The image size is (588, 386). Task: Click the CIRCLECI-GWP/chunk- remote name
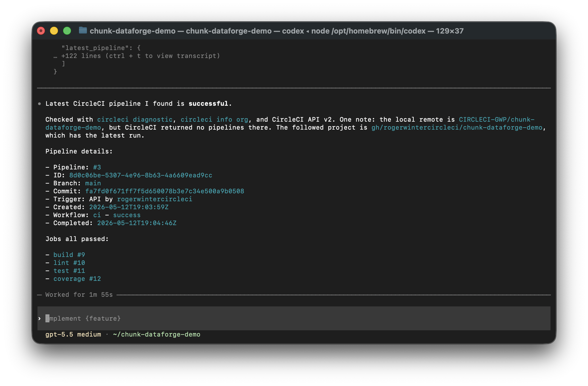click(x=497, y=119)
